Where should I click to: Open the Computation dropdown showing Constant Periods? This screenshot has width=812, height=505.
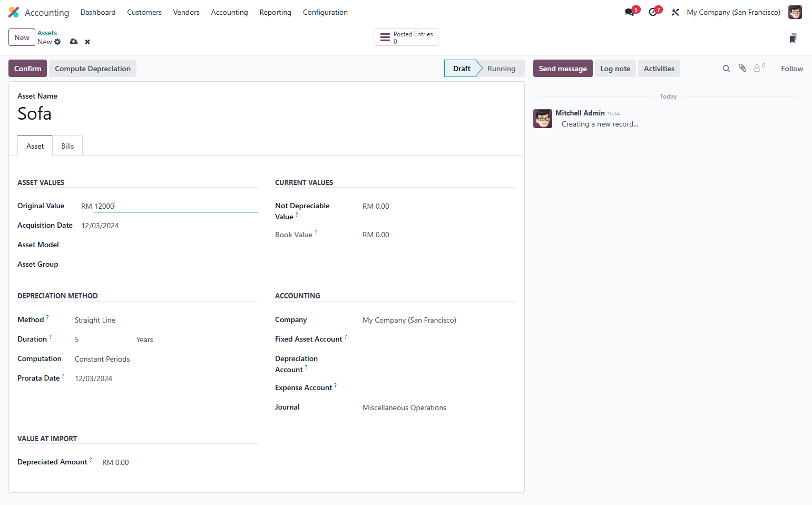[x=165, y=359]
